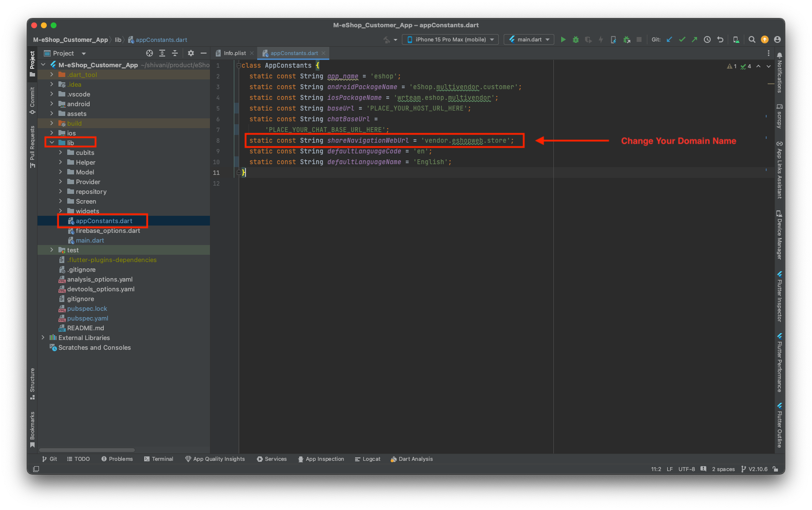812x510 pixels.
Task: Open the Terminal tool window tab
Action: pyautogui.click(x=158, y=459)
